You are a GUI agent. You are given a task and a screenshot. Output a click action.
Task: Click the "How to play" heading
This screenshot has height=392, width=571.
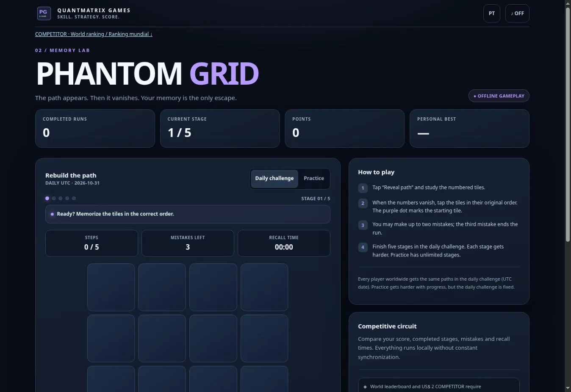point(376,172)
